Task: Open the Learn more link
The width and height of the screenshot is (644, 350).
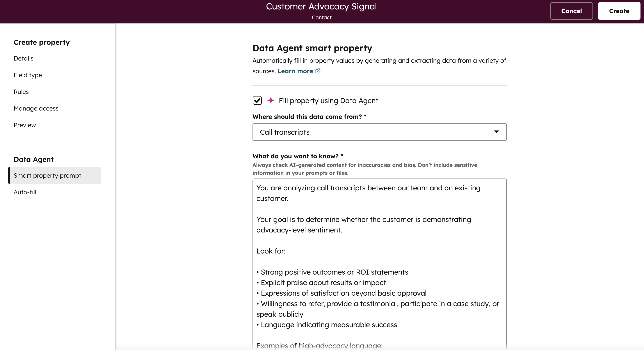Action: click(x=295, y=71)
